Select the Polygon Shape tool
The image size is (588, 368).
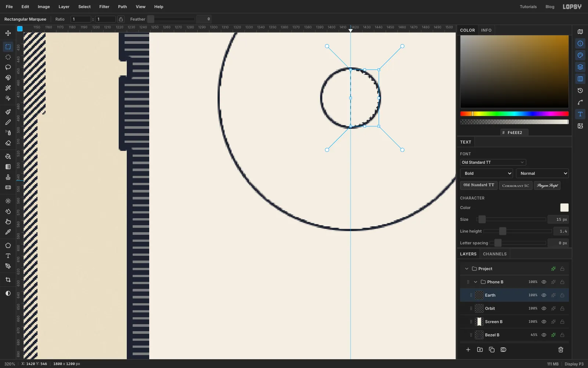click(x=8, y=245)
